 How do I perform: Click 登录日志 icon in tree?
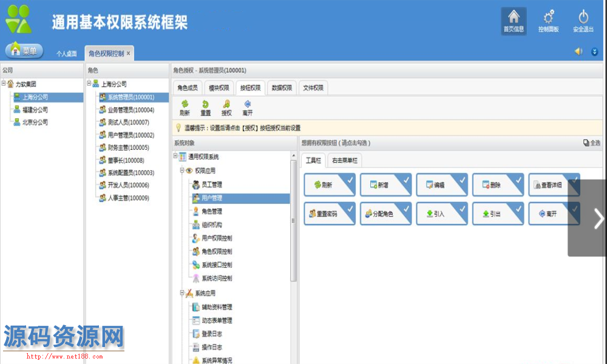pyautogui.click(x=196, y=334)
